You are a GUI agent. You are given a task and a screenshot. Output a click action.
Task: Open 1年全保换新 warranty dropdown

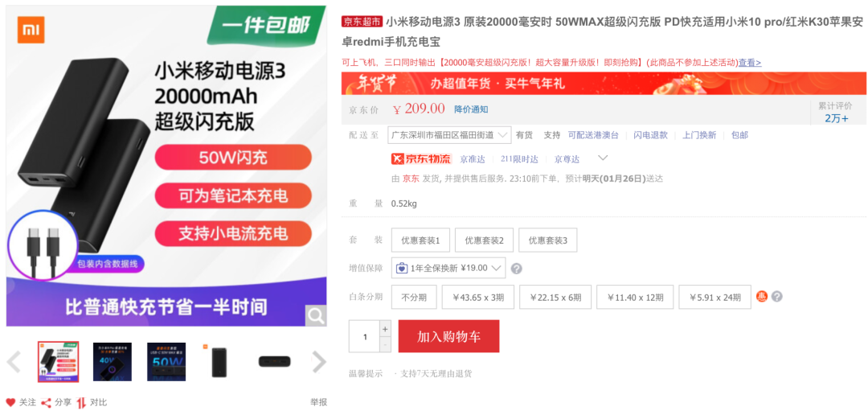(x=448, y=268)
